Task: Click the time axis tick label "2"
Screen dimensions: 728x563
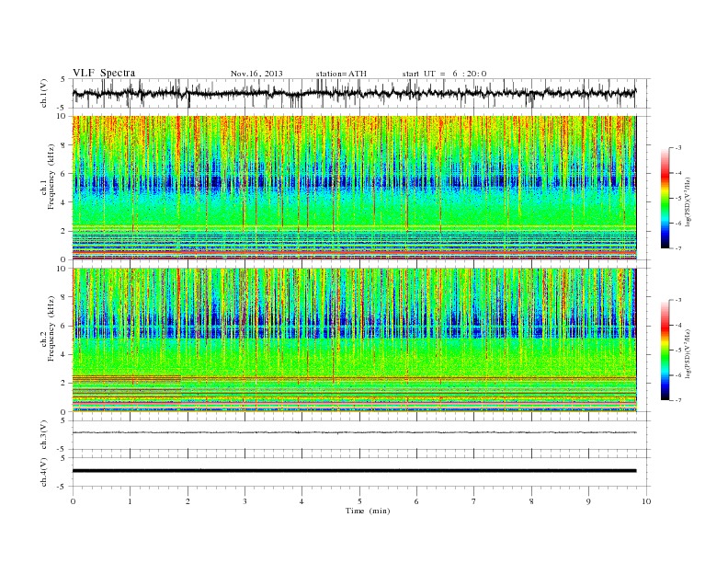Action: pos(188,501)
